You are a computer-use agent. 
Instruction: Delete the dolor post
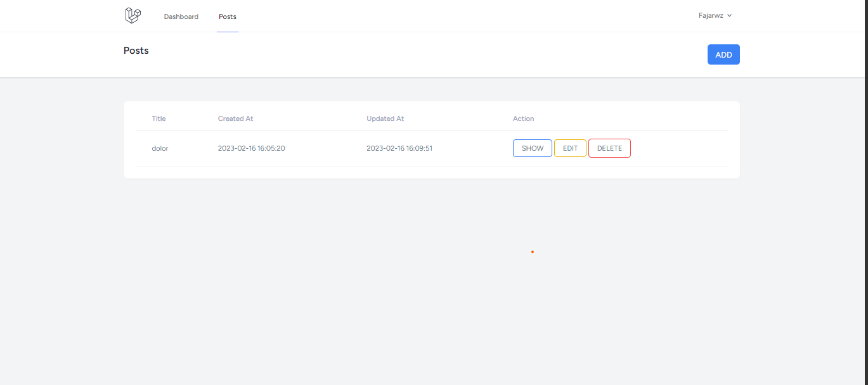609,148
